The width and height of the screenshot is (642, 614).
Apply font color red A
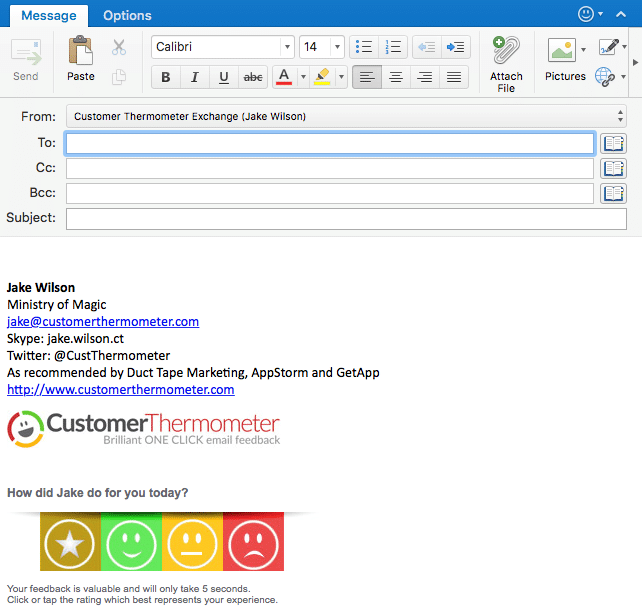click(x=284, y=77)
